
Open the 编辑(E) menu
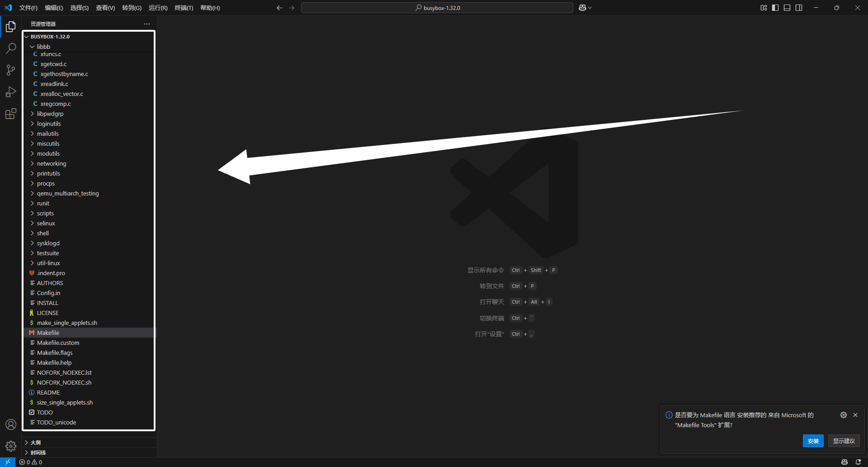[x=54, y=8]
